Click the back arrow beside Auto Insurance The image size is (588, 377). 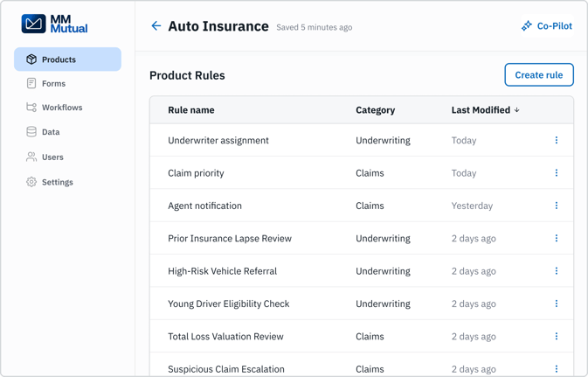[x=156, y=26]
